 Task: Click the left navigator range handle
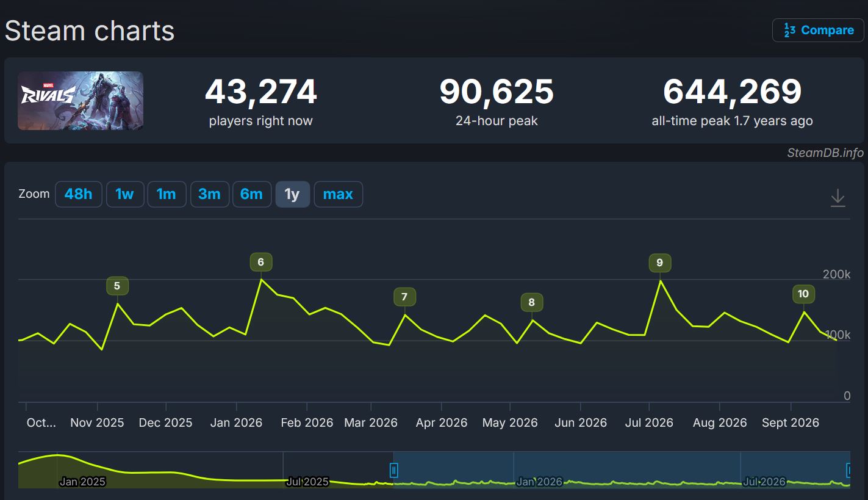coord(394,469)
